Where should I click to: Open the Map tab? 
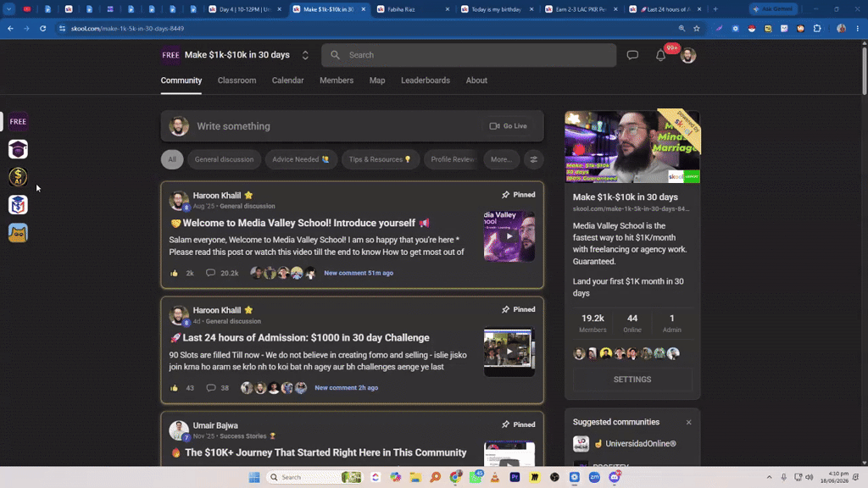click(x=377, y=80)
